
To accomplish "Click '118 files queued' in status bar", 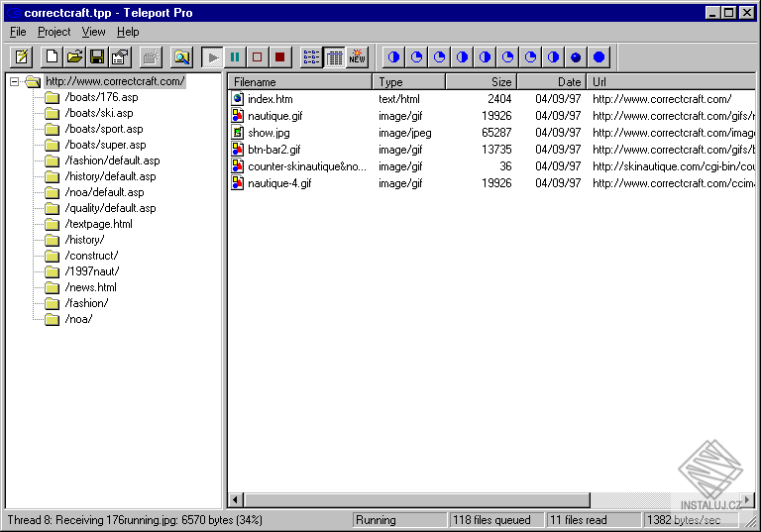I will 496,520.
